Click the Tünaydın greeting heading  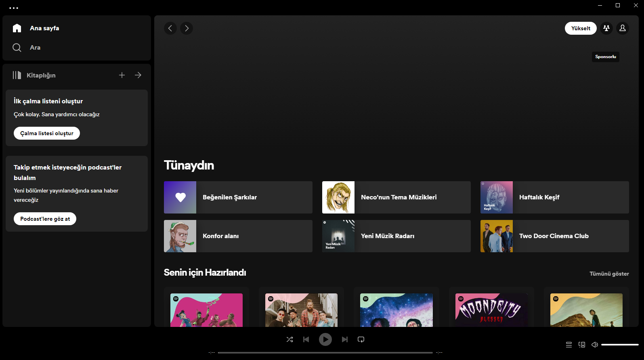(189, 165)
